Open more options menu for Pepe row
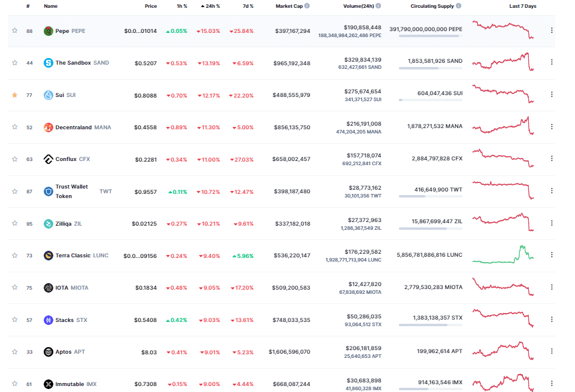The height and width of the screenshot is (392, 575). [x=552, y=31]
